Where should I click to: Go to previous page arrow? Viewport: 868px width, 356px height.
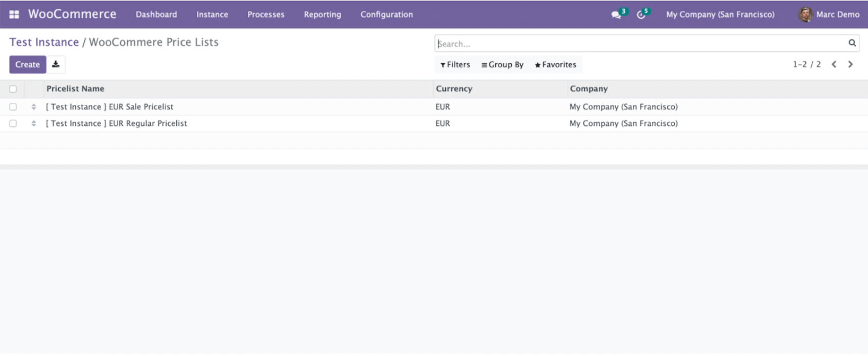[x=834, y=64]
